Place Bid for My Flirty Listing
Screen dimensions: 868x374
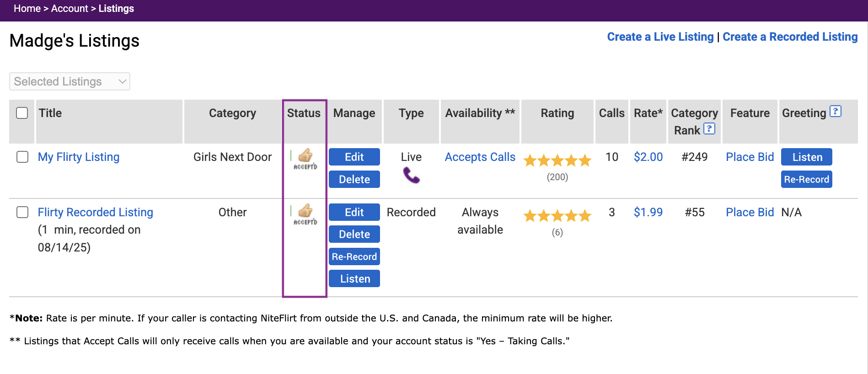(x=750, y=157)
